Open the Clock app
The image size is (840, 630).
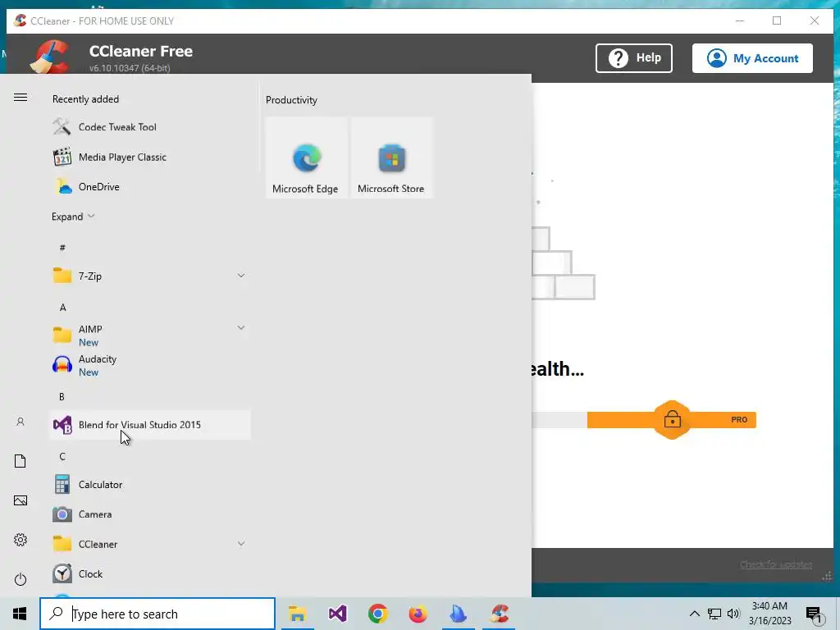click(150, 573)
